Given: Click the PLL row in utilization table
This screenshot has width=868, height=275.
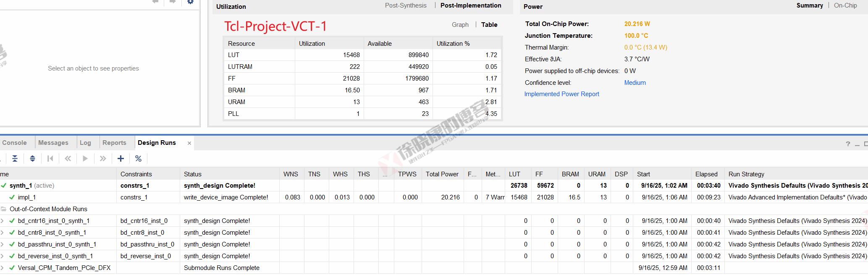Looking at the screenshot, I should [x=362, y=114].
